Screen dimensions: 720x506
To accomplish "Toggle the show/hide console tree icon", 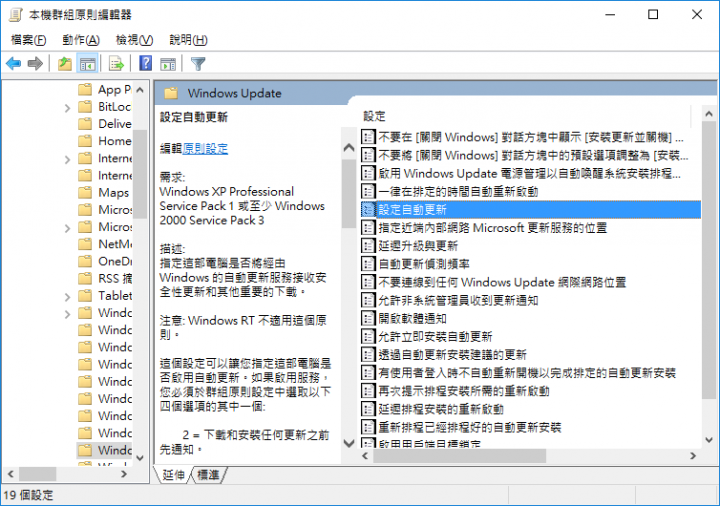I will pyautogui.click(x=87, y=63).
